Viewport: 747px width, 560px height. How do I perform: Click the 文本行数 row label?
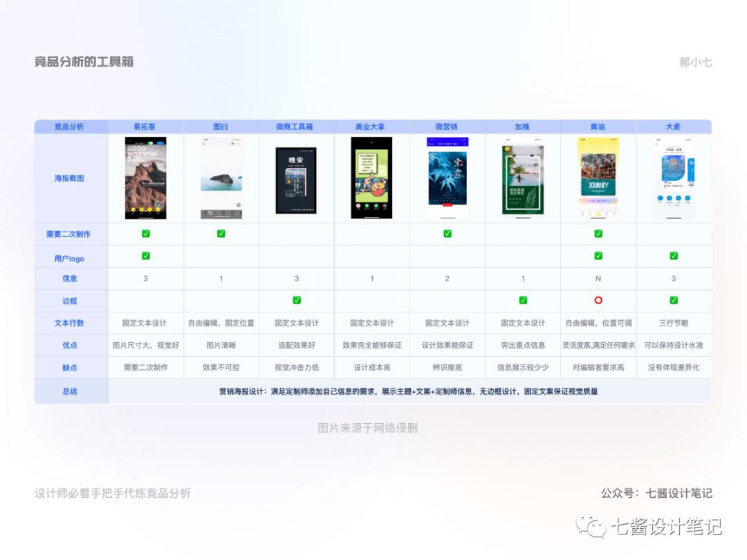coord(69,323)
